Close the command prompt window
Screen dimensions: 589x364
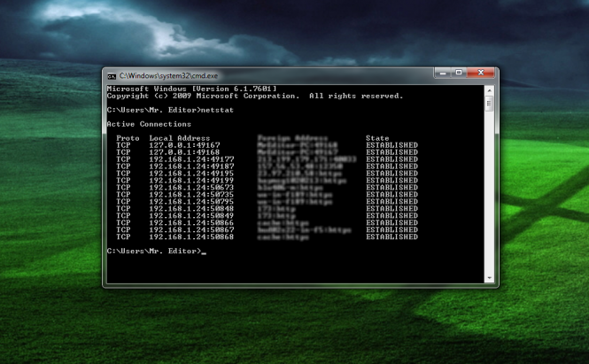480,73
